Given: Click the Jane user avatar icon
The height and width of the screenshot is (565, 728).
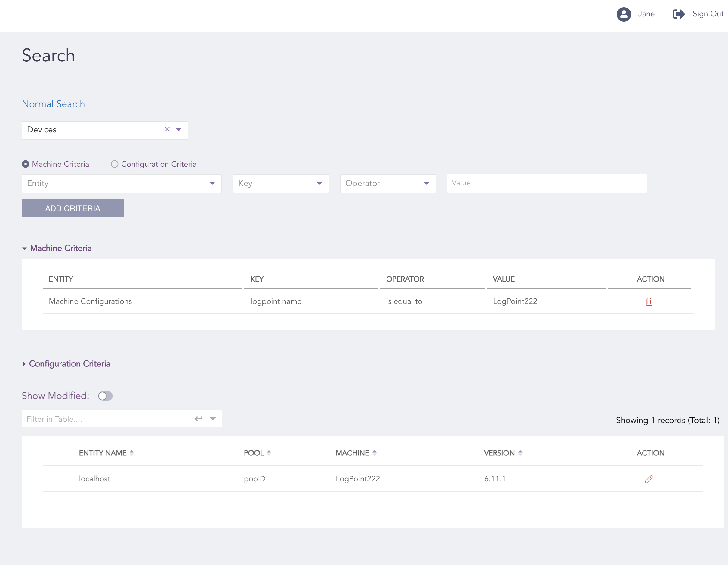Looking at the screenshot, I should click(623, 14).
